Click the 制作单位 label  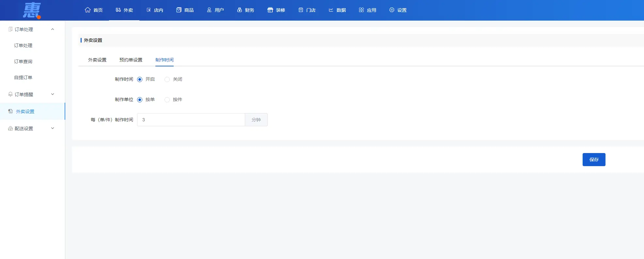(x=124, y=99)
